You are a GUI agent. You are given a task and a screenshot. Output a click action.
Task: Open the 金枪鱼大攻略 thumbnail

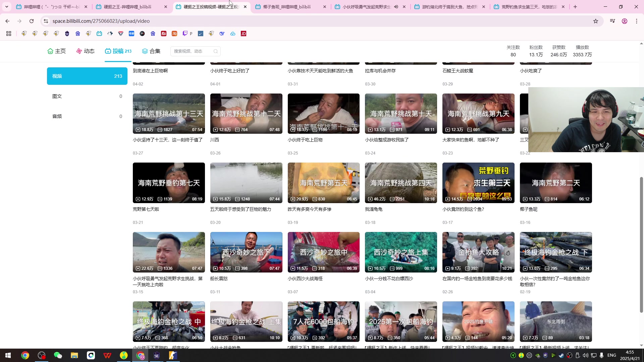pos(478,252)
